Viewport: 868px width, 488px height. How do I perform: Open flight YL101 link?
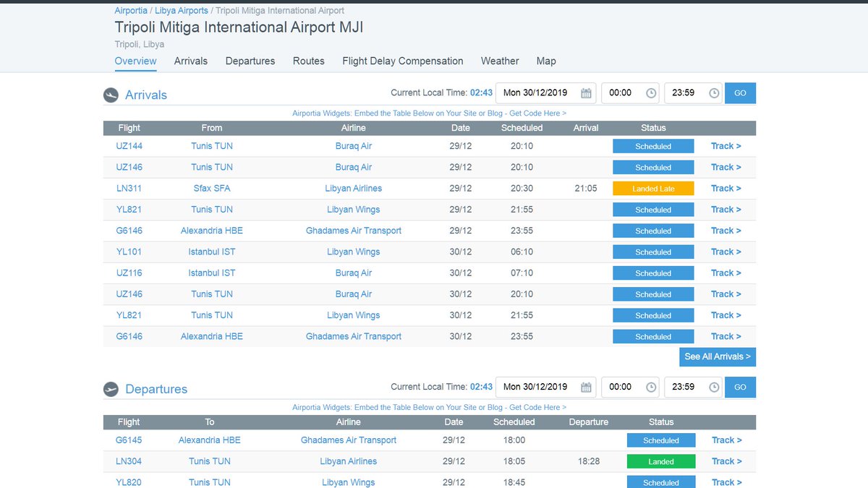tap(129, 252)
